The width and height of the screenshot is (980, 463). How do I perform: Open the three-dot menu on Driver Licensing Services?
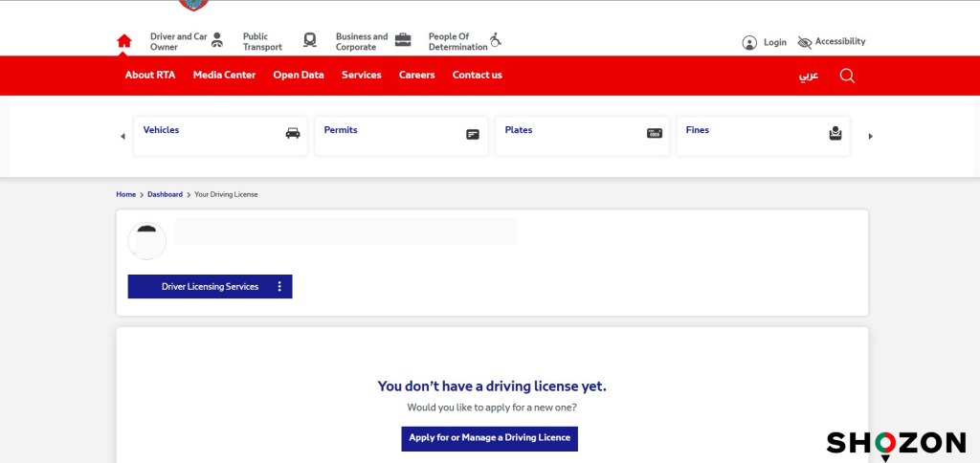pos(279,286)
